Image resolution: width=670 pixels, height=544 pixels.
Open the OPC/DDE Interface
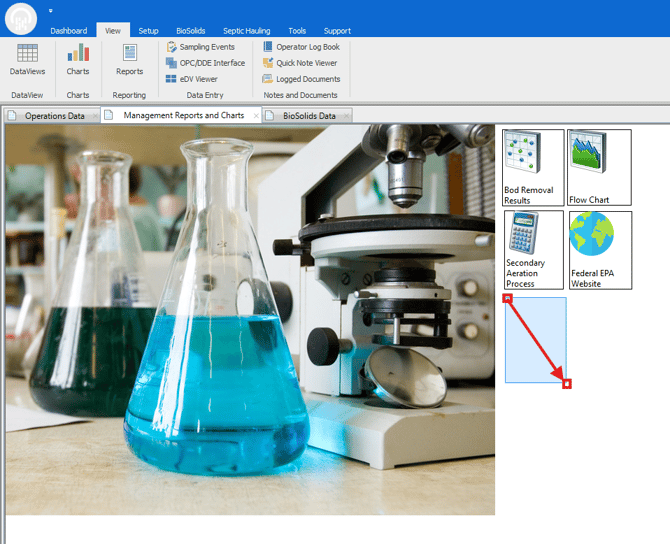tap(205, 63)
